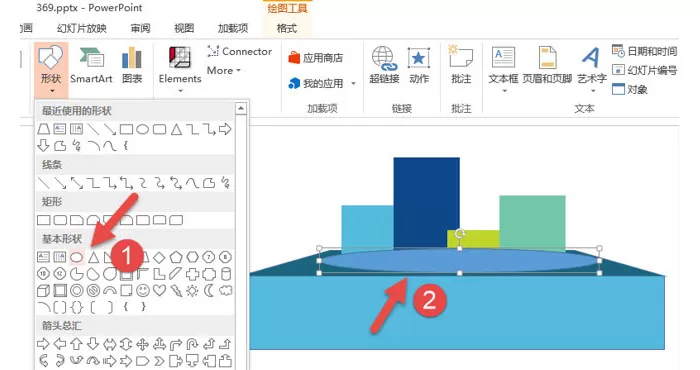Viewport: 700px width, 370px height.
Task: Select the quad arrow in 箭头总汇
Action: 142,344
